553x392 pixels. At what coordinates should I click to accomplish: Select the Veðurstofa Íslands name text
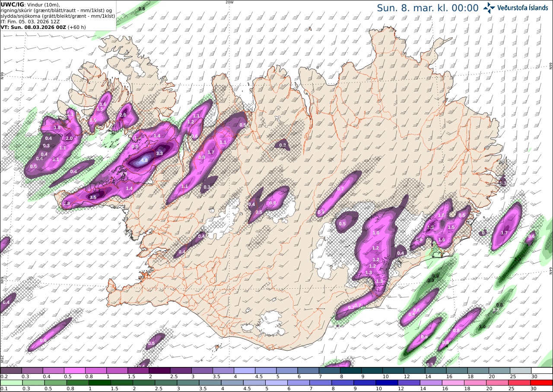[523, 8]
